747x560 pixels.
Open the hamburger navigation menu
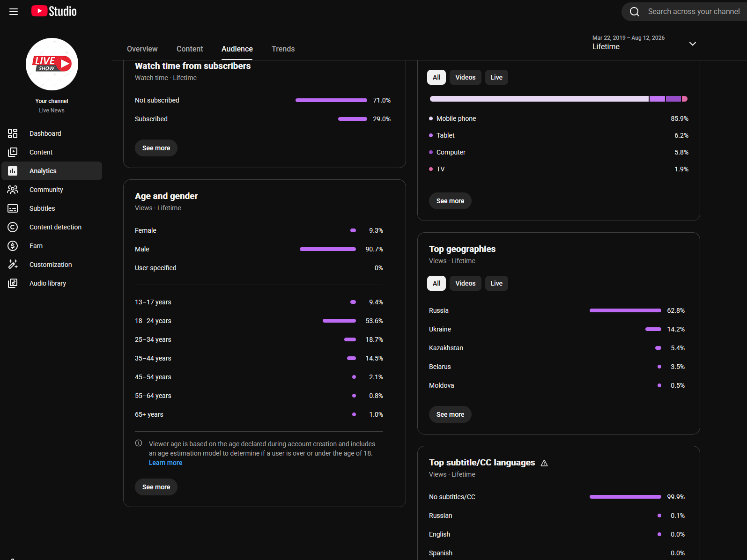pyautogui.click(x=14, y=12)
